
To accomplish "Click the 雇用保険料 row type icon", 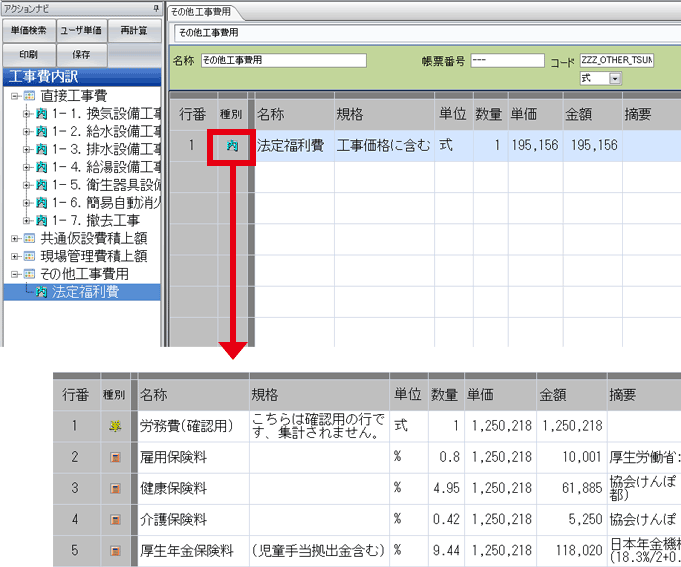I will [115, 457].
